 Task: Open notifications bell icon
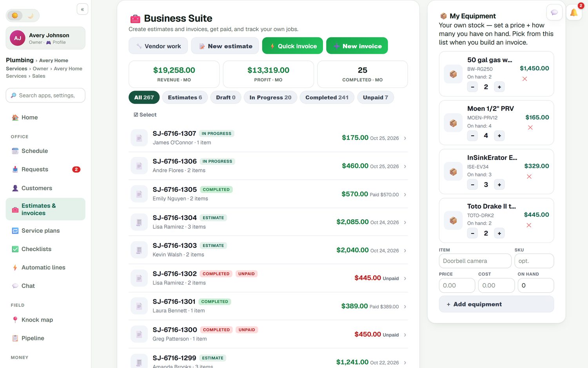pyautogui.click(x=574, y=13)
